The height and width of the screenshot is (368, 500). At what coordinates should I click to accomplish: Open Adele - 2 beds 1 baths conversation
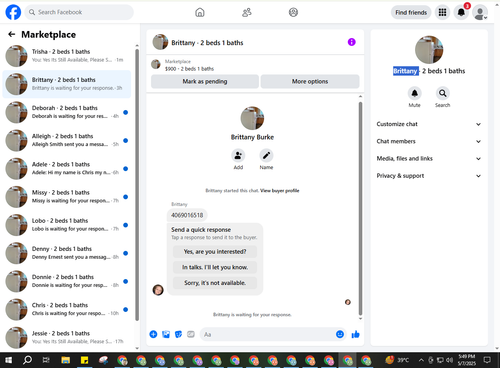[67, 168]
